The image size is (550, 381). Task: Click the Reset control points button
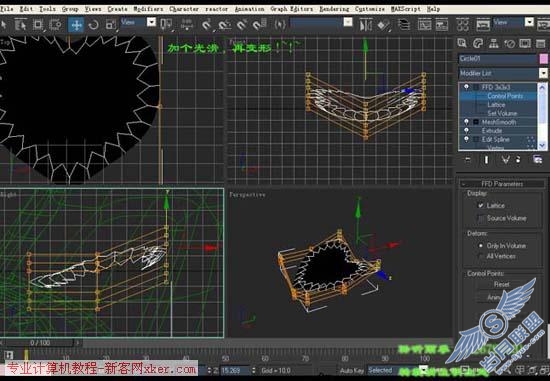(502, 285)
